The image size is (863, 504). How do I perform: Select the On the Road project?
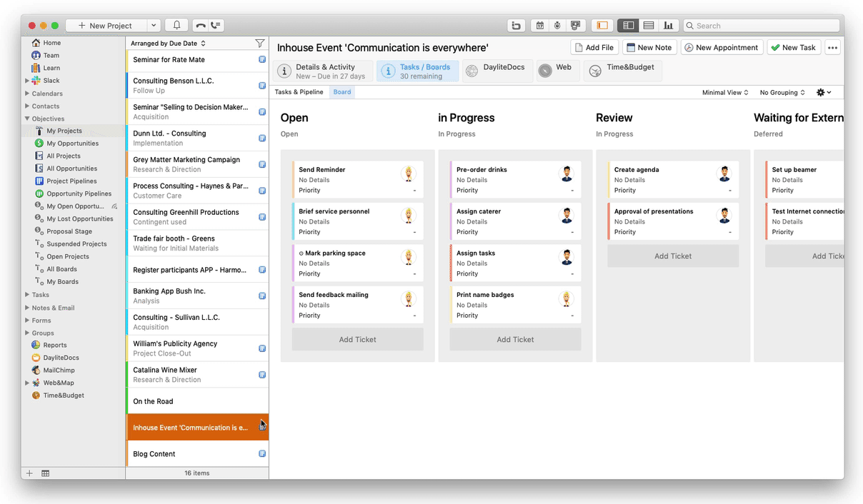coord(197,401)
